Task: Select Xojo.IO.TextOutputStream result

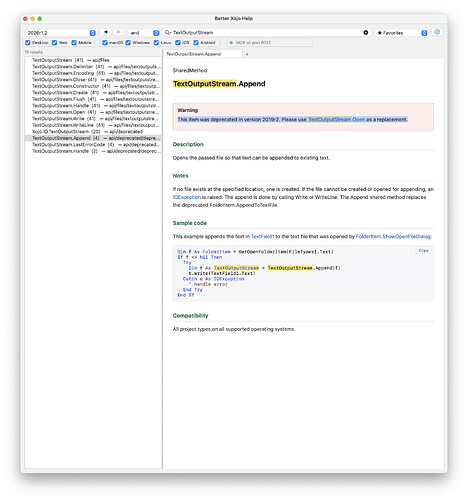Action: coord(93,132)
